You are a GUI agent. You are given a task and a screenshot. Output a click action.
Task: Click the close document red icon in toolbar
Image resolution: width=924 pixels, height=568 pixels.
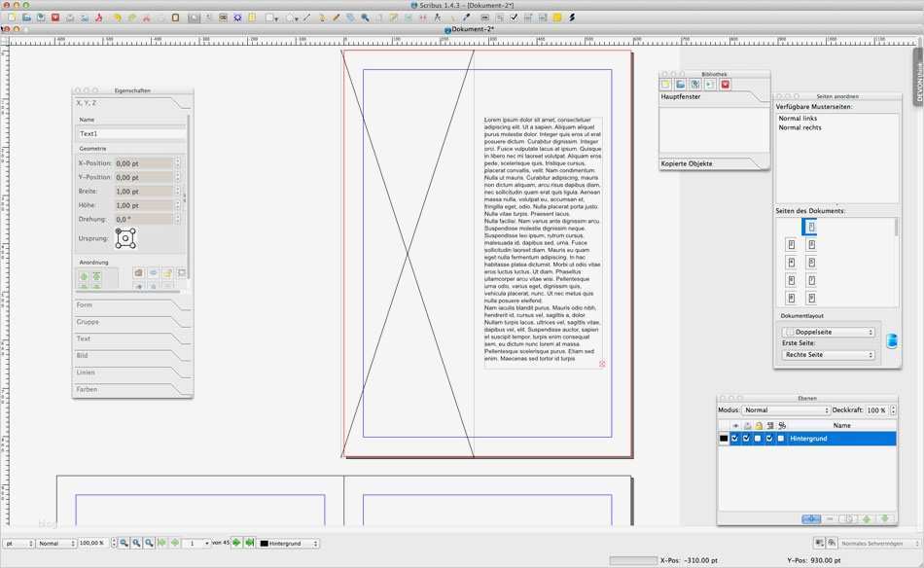(55, 18)
